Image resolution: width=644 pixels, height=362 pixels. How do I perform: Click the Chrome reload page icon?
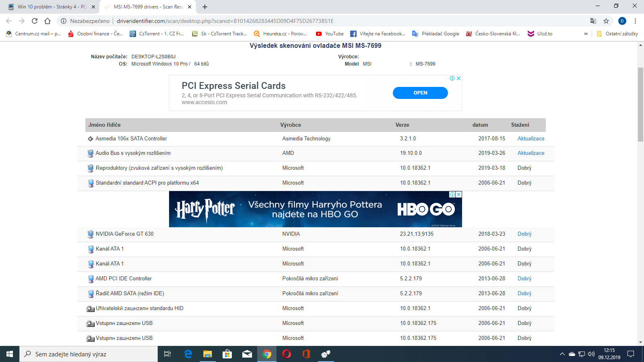pyautogui.click(x=35, y=21)
